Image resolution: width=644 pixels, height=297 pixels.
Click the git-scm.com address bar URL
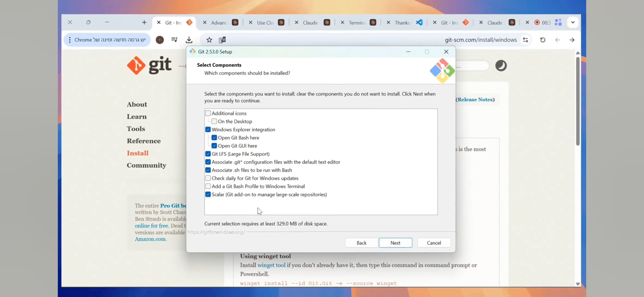point(481,40)
